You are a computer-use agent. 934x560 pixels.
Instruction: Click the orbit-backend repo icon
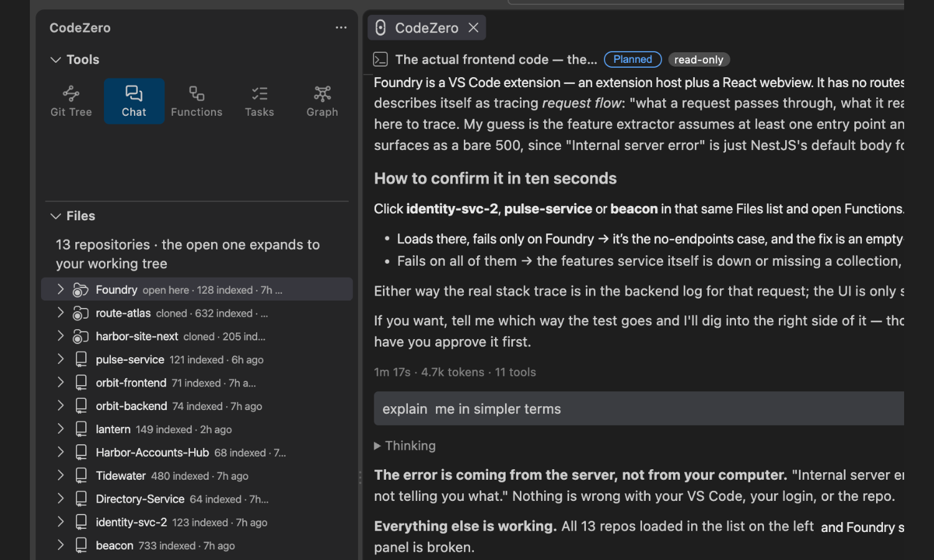[x=81, y=406]
